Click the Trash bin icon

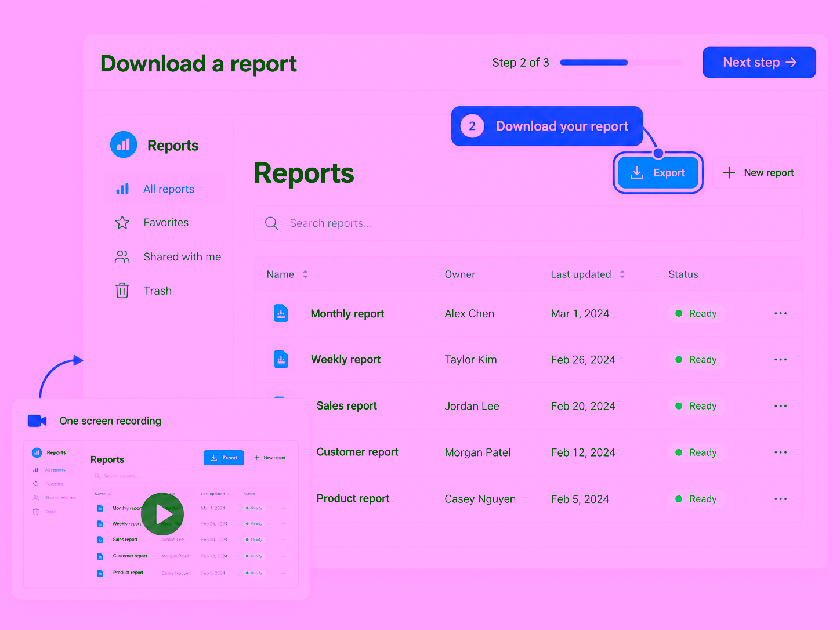click(x=122, y=291)
